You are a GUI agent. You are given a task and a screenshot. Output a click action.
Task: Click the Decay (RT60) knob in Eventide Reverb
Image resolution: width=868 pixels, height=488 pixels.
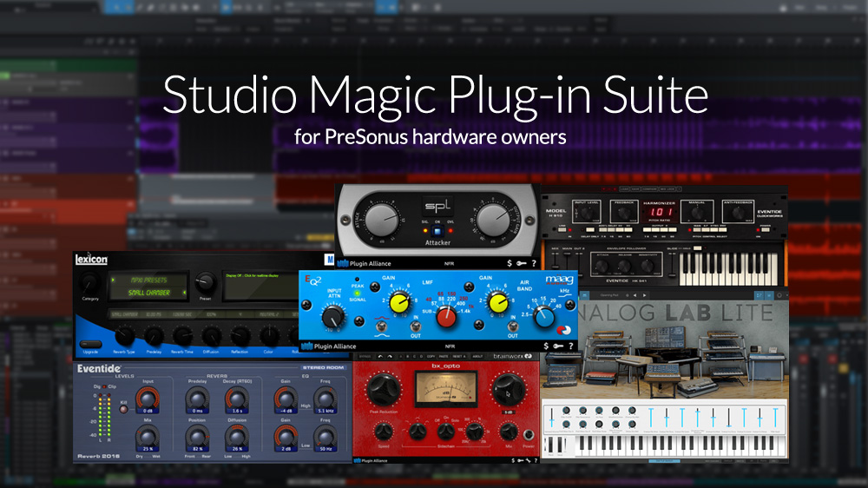pyautogui.click(x=237, y=399)
